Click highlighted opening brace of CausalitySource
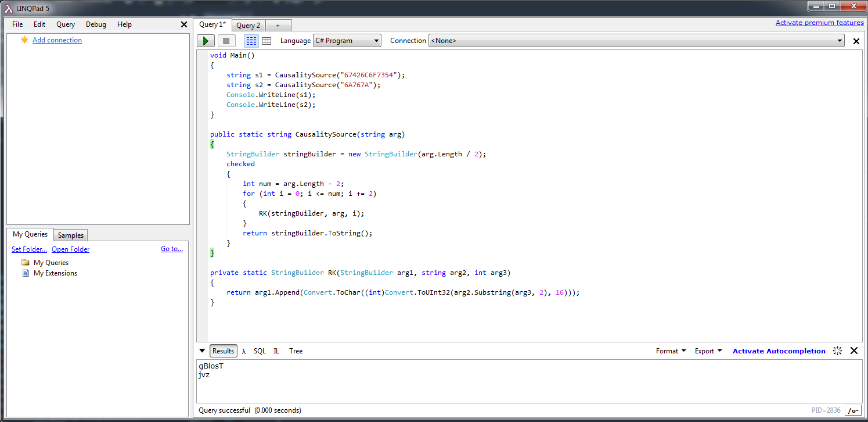Screen dimensions: 868x422 click(212, 144)
